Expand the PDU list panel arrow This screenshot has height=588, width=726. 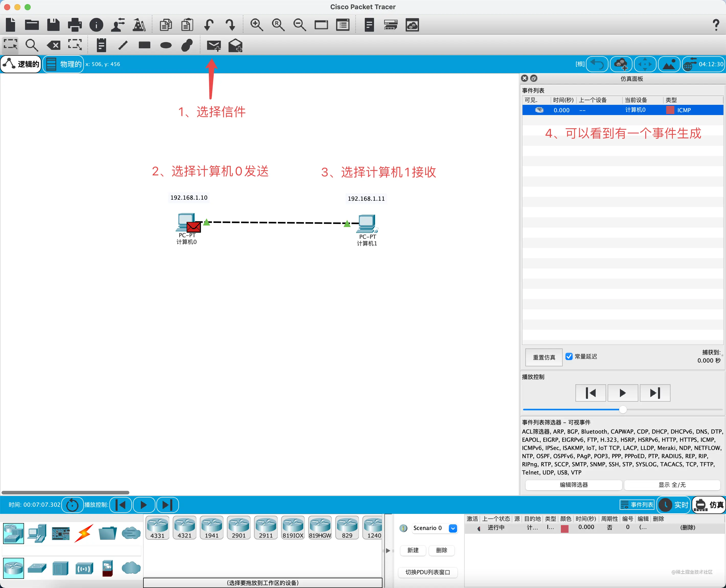pyautogui.click(x=388, y=551)
